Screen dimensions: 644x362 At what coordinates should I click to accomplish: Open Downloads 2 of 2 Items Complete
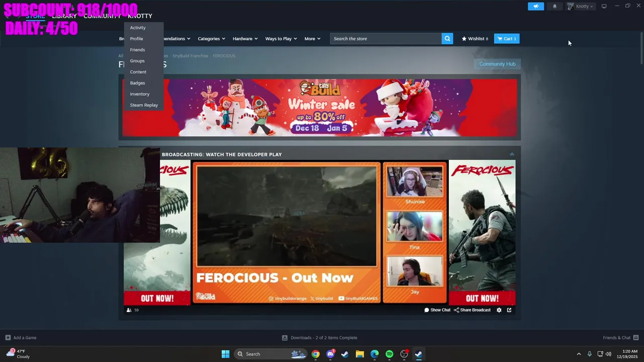click(324, 338)
